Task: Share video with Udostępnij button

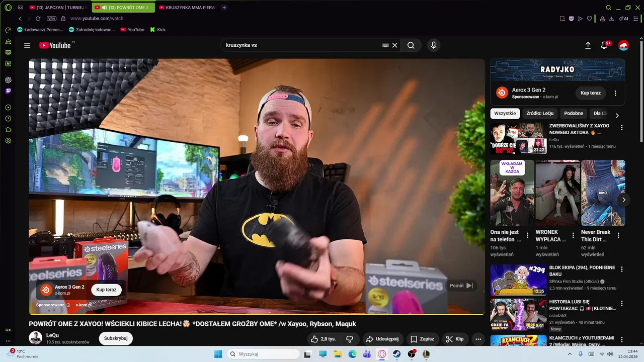Action: (x=382, y=339)
